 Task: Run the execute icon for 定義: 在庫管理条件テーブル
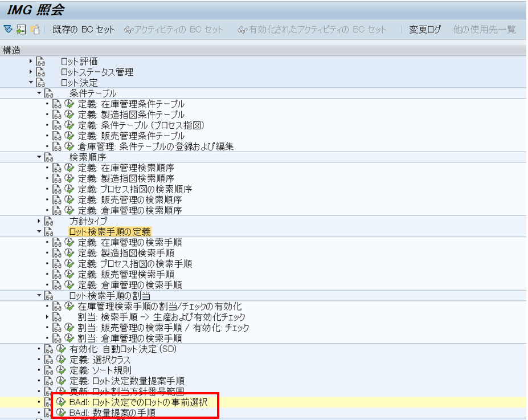(x=69, y=104)
